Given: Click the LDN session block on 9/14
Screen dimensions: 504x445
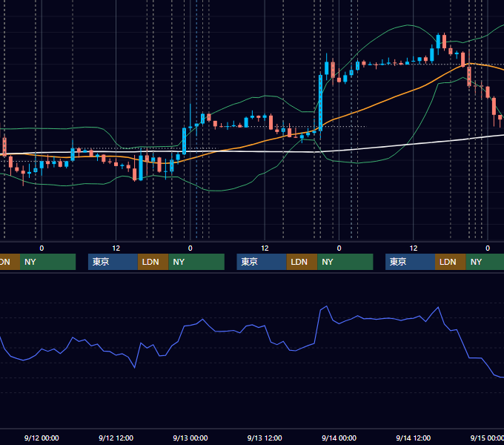Looking at the screenshot, I should pos(451,262).
